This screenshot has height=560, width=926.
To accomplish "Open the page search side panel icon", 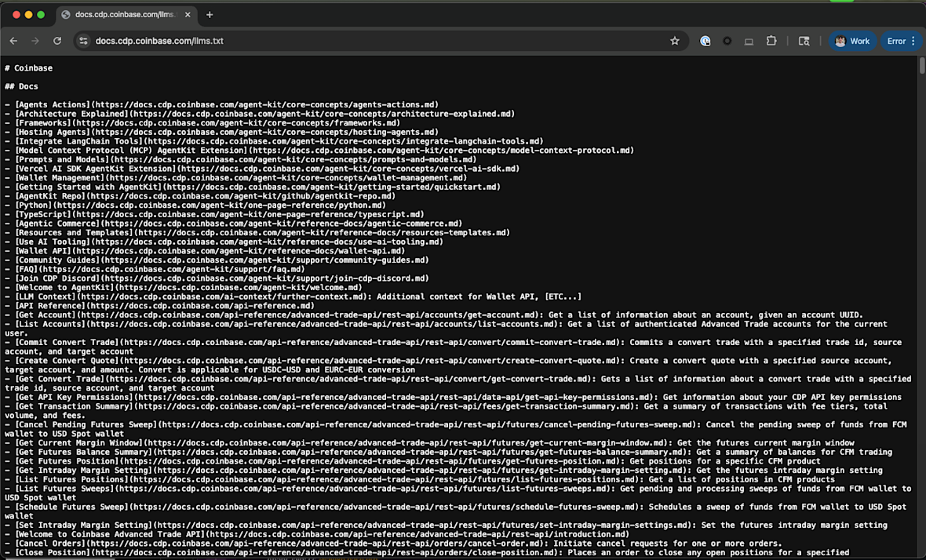I will tap(804, 41).
